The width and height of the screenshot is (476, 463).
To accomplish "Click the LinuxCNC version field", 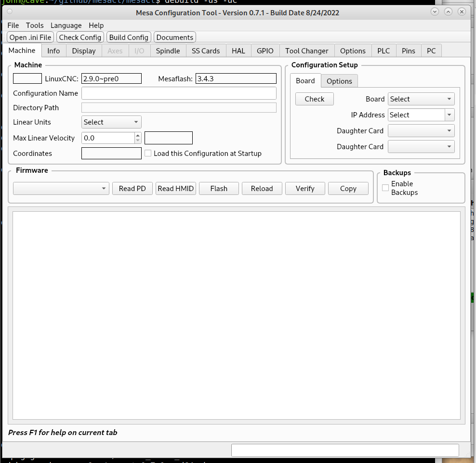I will pos(111,78).
